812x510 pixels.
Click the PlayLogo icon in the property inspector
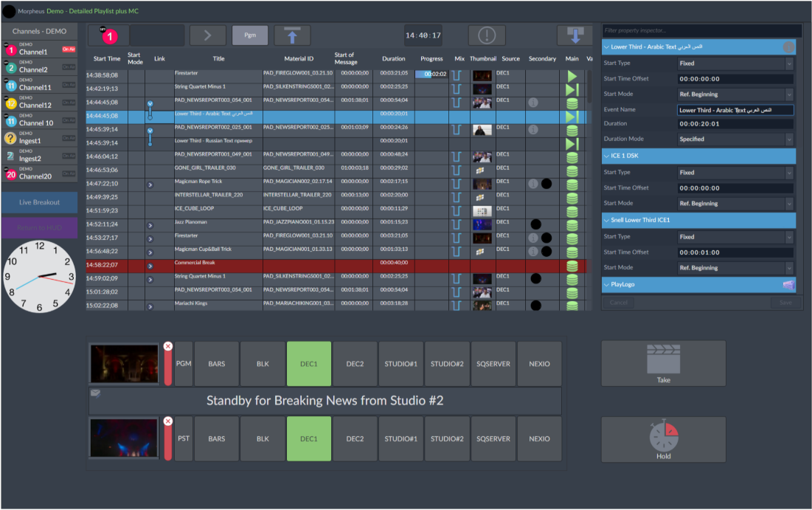coord(788,284)
